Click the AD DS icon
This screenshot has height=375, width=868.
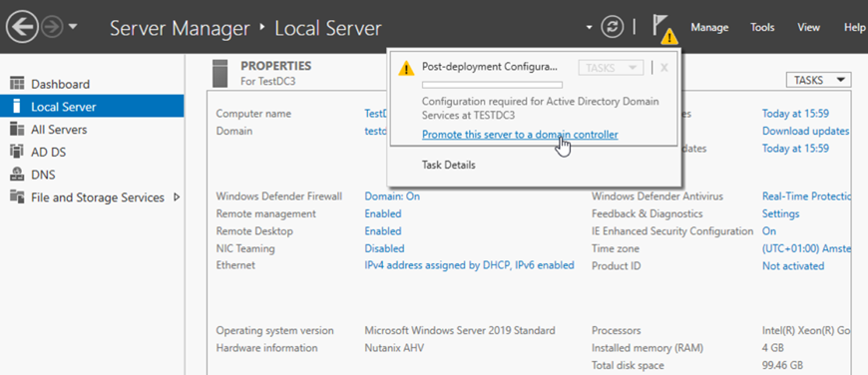click(x=18, y=153)
